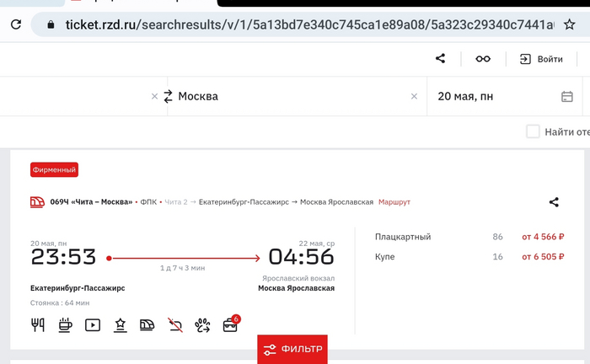Bookmark this page with the star icon
The height and width of the screenshot is (364, 590).
coord(569,24)
